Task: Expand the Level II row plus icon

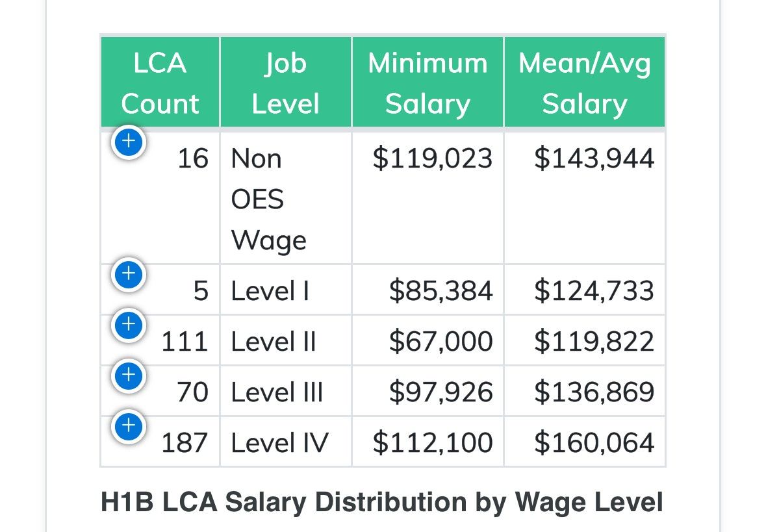Action: click(129, 325)
